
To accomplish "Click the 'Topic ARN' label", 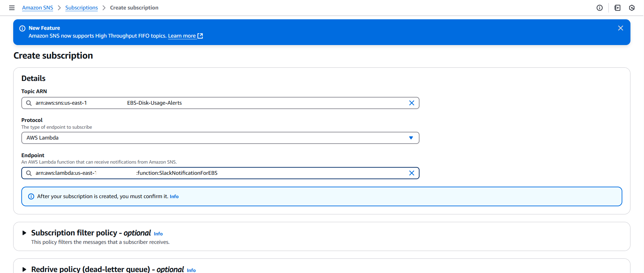I will tap(34, 91).
